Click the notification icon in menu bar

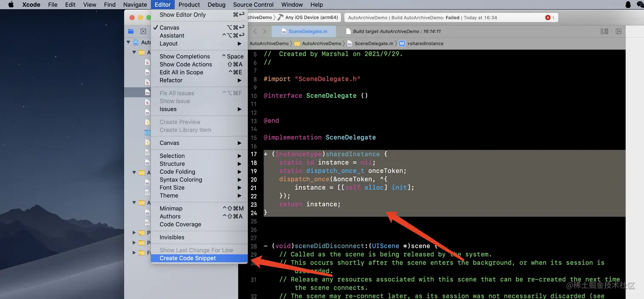(628, 5)
